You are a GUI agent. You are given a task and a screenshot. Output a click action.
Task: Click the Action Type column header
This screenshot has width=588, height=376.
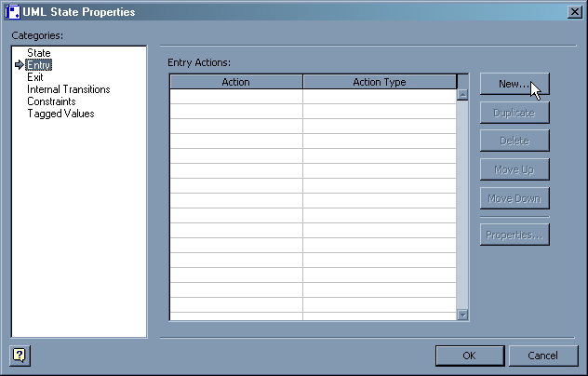[380, 82]
